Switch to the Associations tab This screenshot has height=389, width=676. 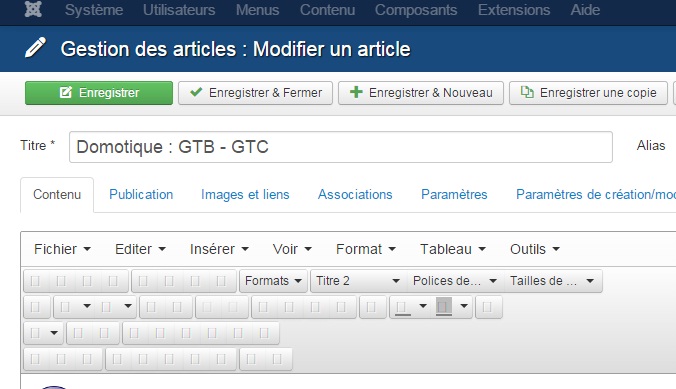pos(355,194)
